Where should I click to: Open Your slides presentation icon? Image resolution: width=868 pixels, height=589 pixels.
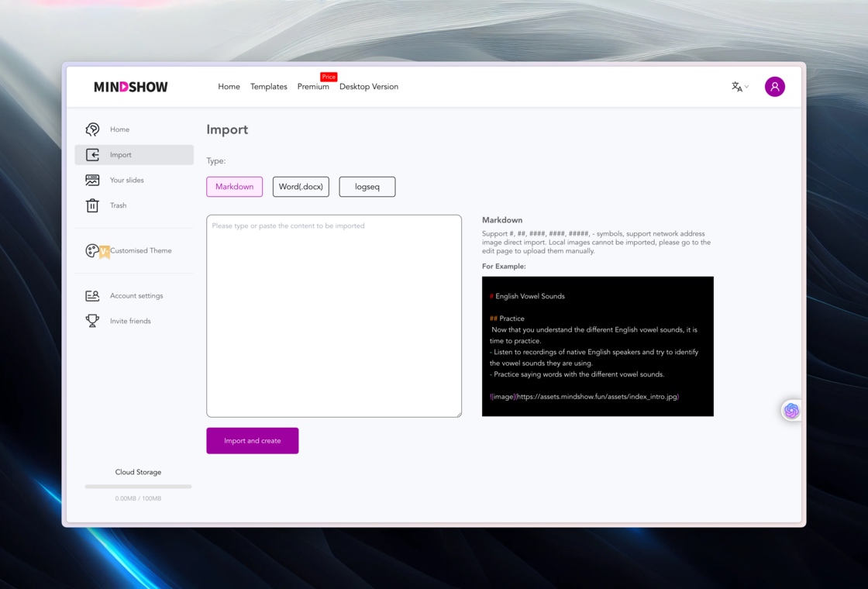92,180
